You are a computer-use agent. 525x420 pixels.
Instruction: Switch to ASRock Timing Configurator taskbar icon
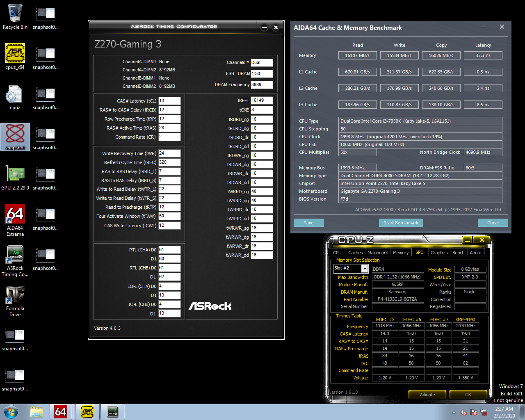click(x=113, y=412)
